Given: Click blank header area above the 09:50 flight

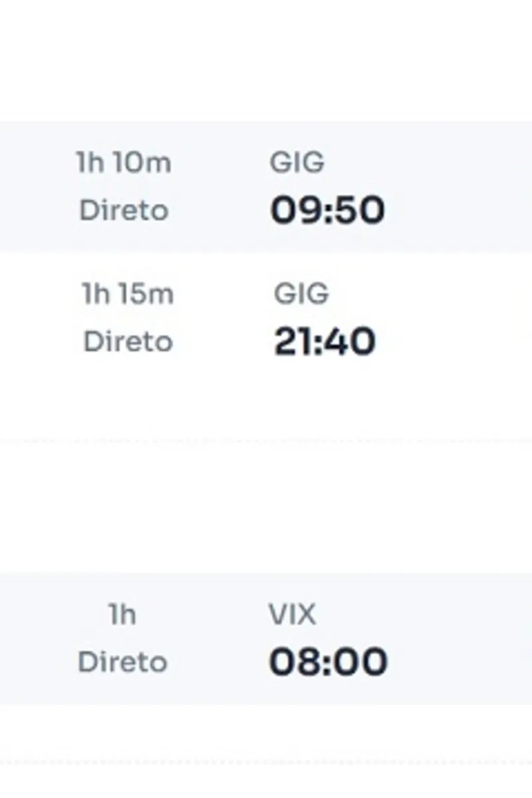Looking at the screenshot, I should (x=266, y=60).
